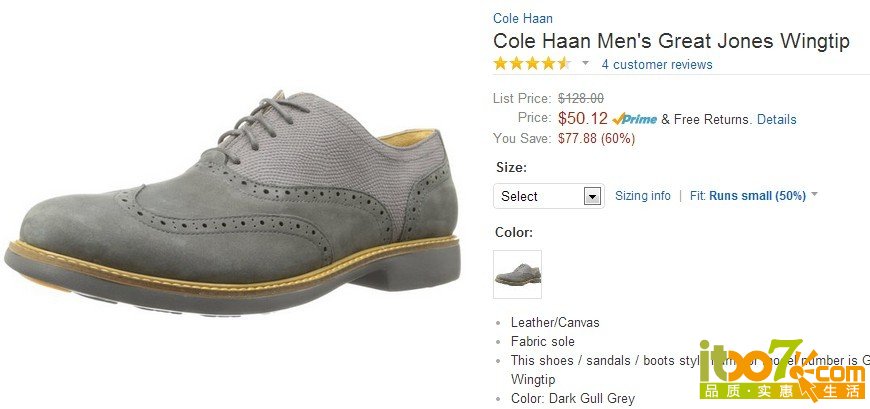Open the Size Select dropdown
Image resolution: width=870 pixels, height=409 pixels.
point(549,196)
